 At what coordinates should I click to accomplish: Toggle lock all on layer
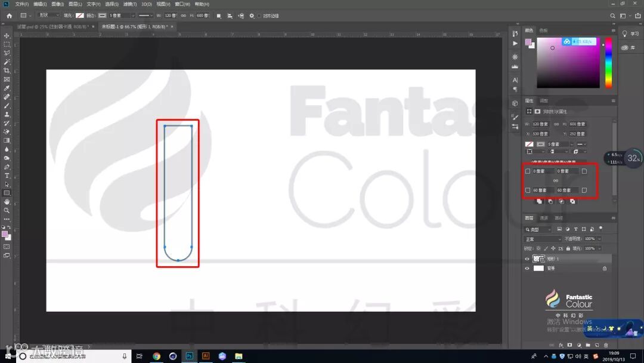coord(568,248)
